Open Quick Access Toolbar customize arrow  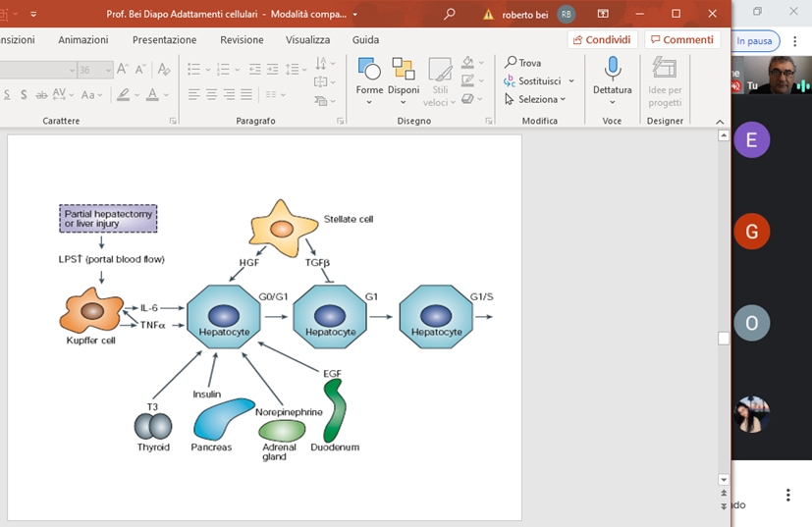tap(33, 14)
